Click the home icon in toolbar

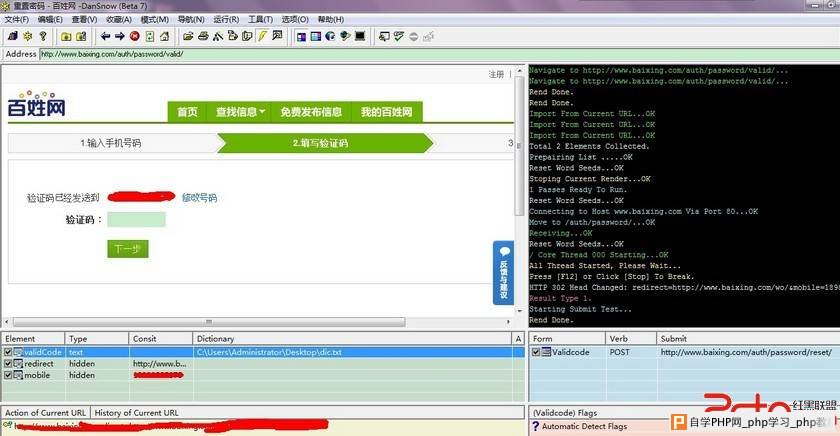coord(164,36)
